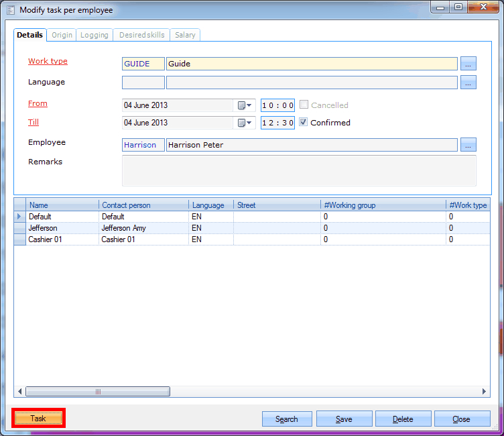Open the Work type link label
Image resolution: width=504 pixels, height=436 pixels.
[48, 61]
